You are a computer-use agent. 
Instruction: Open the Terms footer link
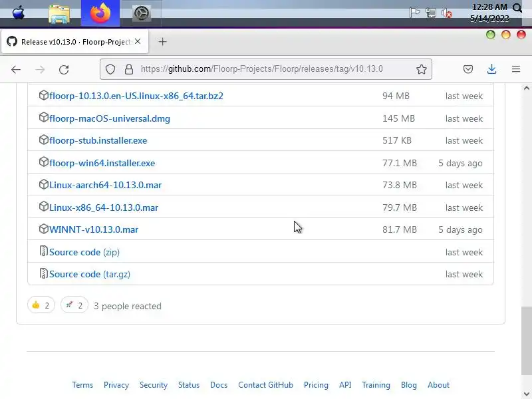[x=82, y=385]
